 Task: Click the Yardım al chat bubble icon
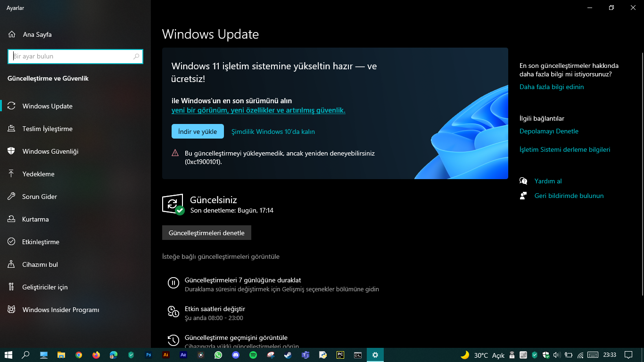pos(523,181)
